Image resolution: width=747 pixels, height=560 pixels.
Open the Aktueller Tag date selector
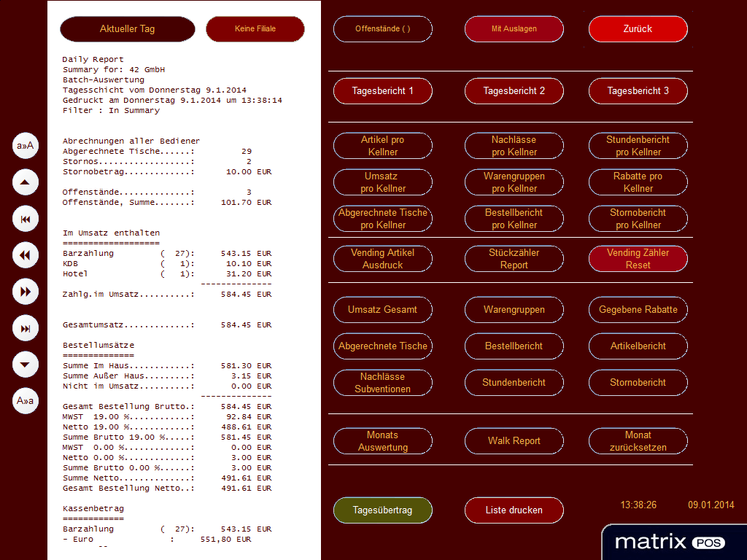128,29
